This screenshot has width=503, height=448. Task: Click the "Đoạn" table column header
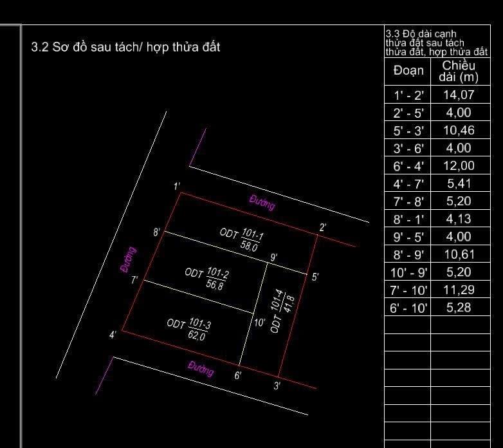click(x=408, y=71)
